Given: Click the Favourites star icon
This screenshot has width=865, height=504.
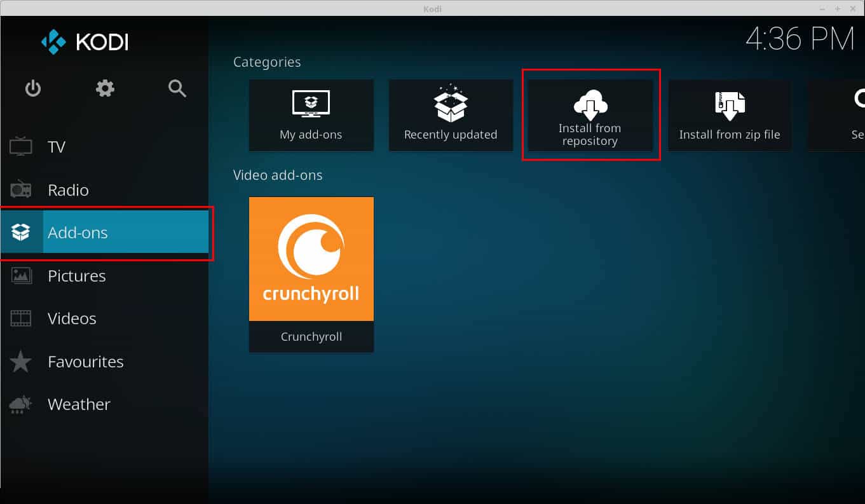Looking at the screenshot, I should [x=21, y=362].
